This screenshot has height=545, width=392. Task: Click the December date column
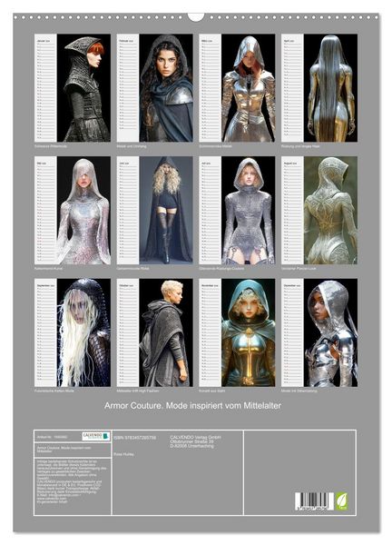coord(292,332)
